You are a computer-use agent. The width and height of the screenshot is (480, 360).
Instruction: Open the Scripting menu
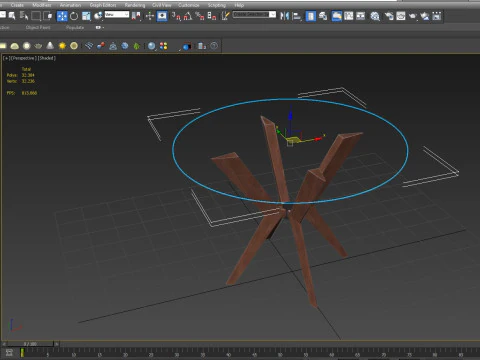(217, 5)
